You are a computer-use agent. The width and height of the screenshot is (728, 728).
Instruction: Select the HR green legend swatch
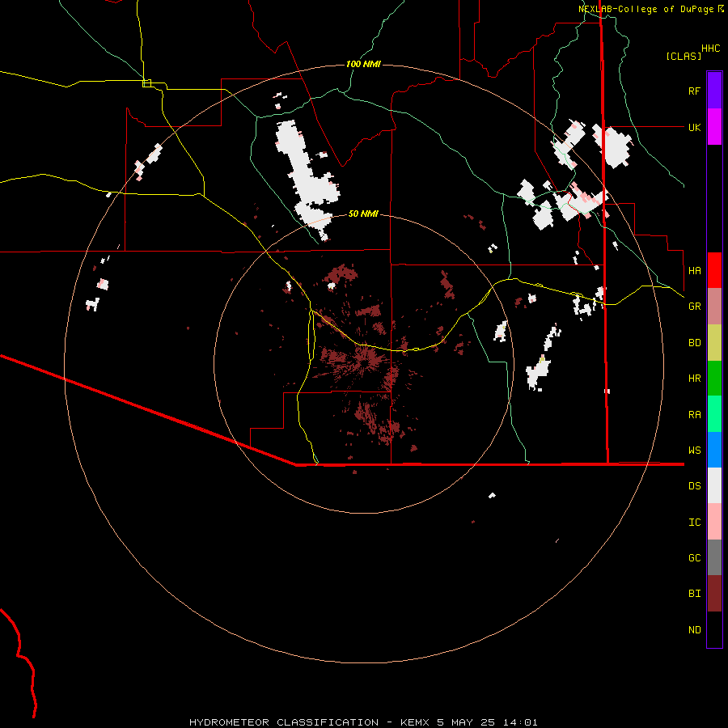[x=714, y=379]
